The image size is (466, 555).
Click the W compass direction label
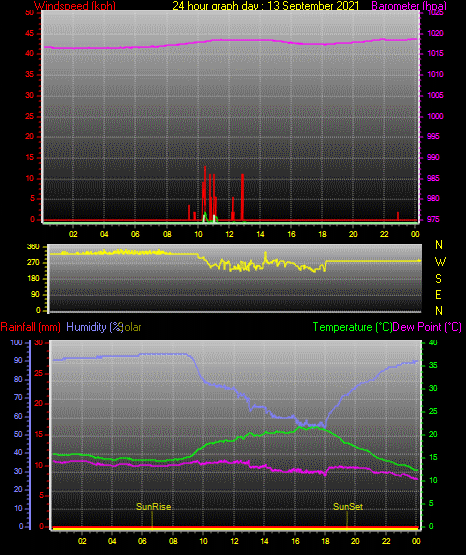coord(440,262)
